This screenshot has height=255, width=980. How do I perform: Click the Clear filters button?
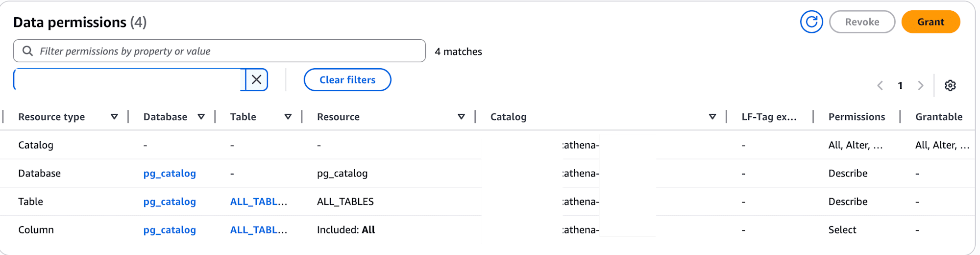coord(347,80)
